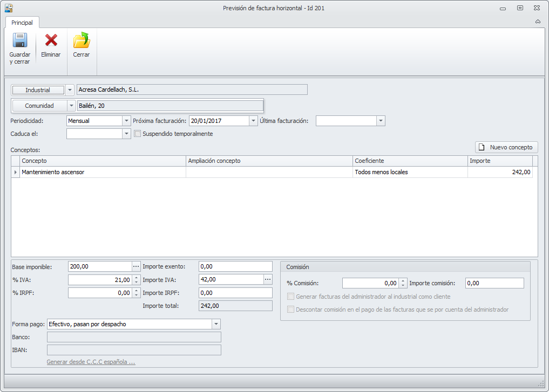Screen dimensions: 549x392
Task: Select the Principal ribbon tab
Action: [22, 23]
